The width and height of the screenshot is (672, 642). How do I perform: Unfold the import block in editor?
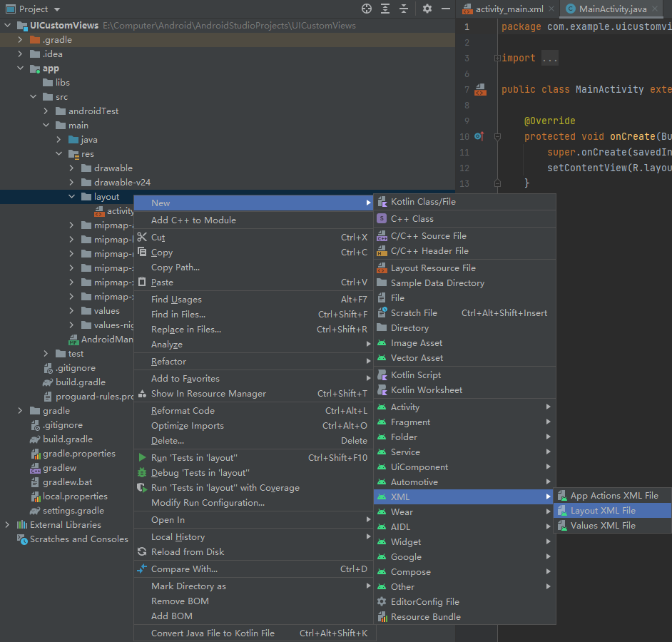497,58
